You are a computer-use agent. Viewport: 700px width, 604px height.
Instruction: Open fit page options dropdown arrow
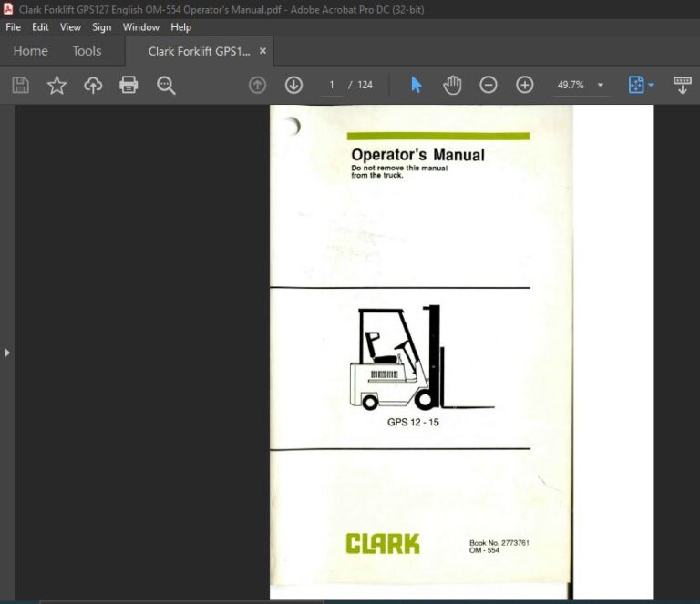pyautogui.click(x=651, y=85)
